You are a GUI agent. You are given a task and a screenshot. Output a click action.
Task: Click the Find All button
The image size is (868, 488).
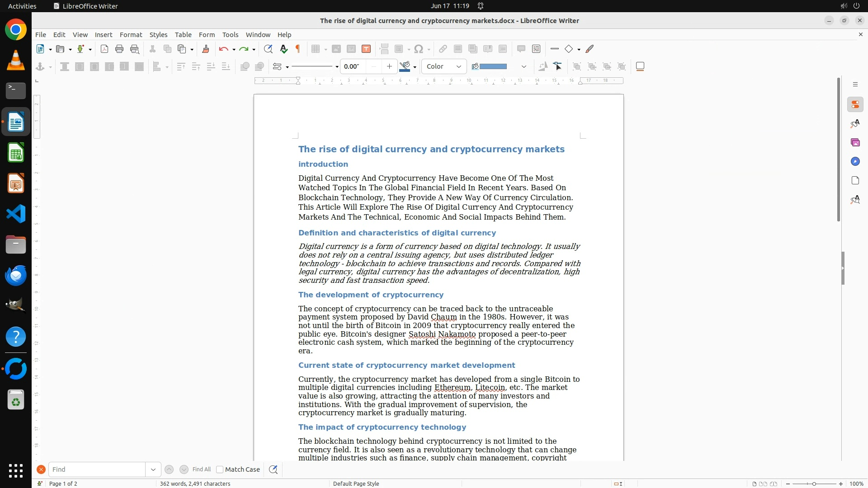point(201,469)
